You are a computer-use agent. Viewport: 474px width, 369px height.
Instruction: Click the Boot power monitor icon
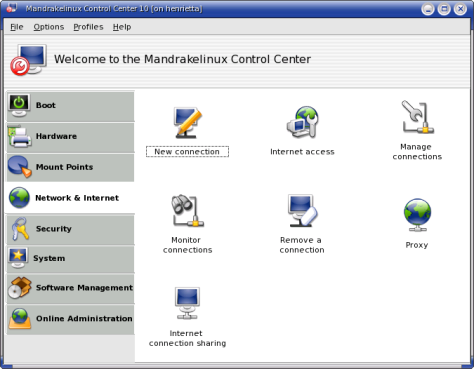pyautogui.click(x=19, y=105)
